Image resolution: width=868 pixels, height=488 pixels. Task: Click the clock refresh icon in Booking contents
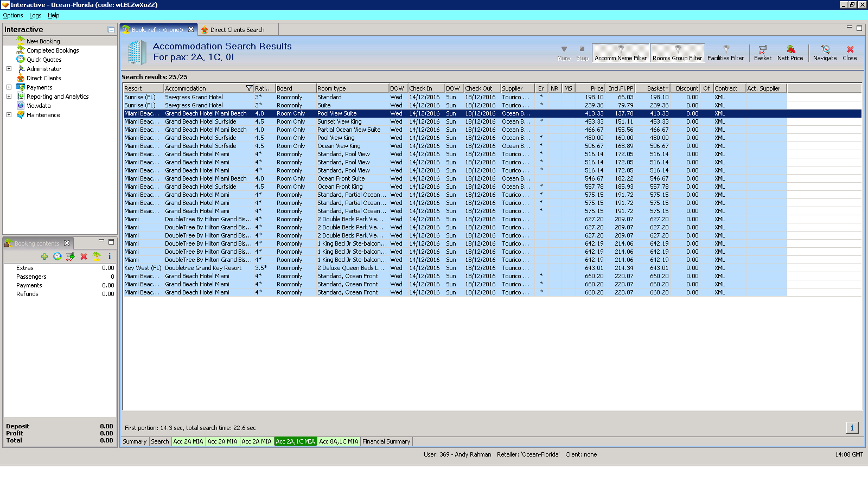coord(57,256)
